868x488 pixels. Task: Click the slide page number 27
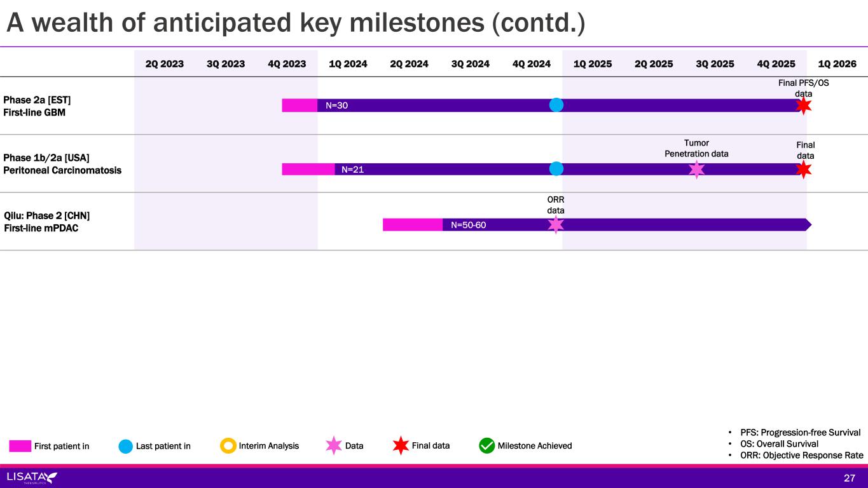point(850,478)
